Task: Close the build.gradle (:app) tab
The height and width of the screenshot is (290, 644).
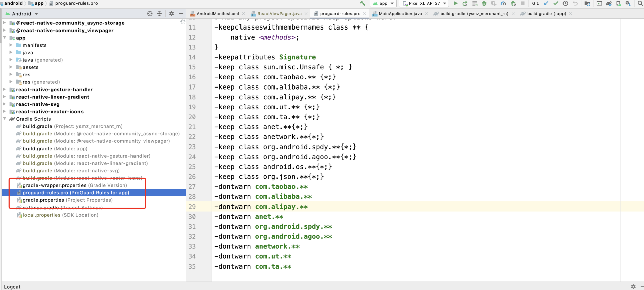Action: (x=571, y=14)
